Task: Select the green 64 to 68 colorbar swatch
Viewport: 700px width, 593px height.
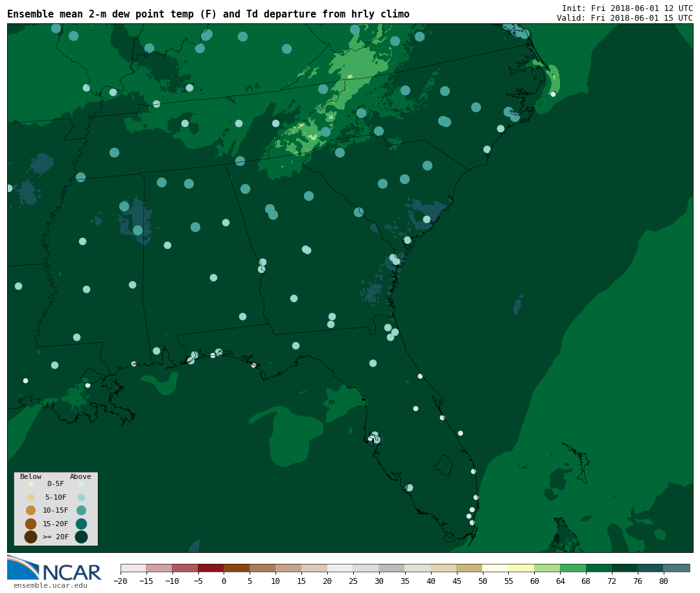Action: 573,568
